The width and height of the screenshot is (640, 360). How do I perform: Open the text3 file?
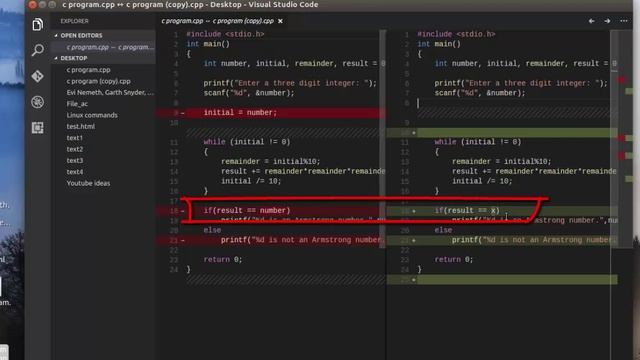[75, 161]
